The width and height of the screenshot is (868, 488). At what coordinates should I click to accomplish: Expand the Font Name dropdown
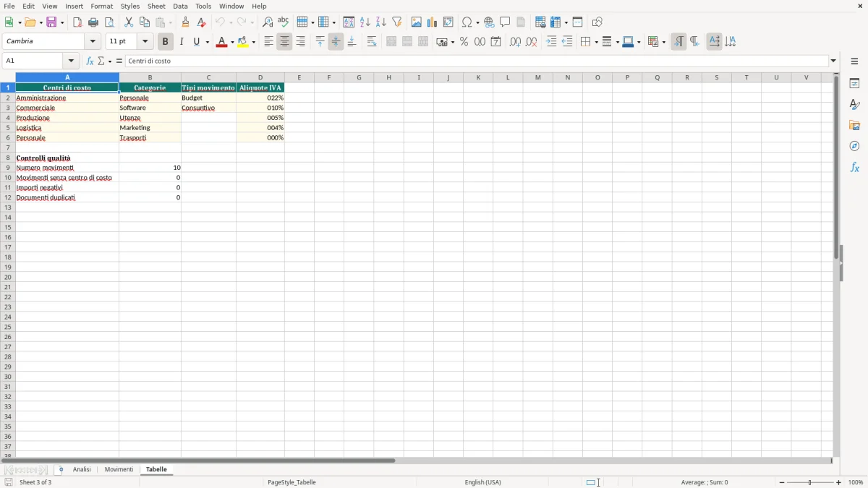click(x=93, y=42)
